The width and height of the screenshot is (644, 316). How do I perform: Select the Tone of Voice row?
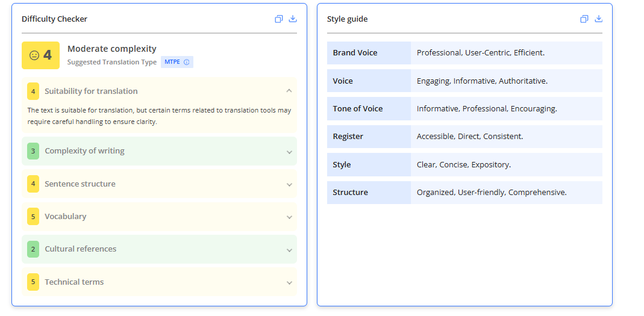[x=464, y=109]
